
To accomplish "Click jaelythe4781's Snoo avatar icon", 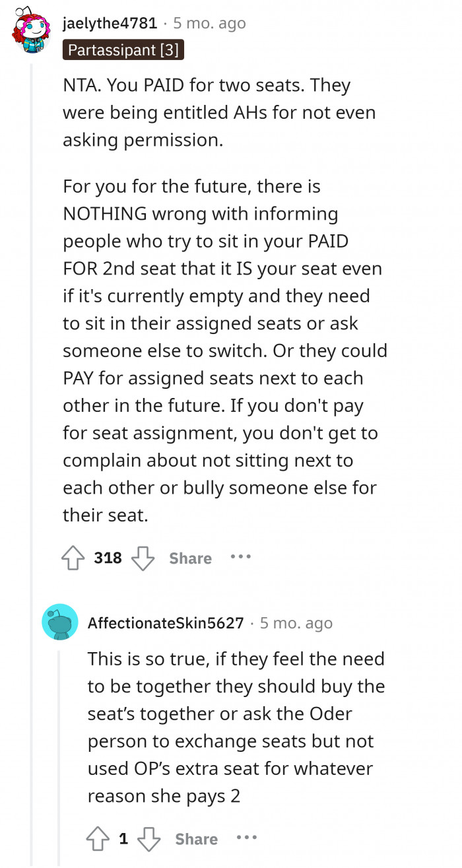I will (x=31, y=32).
